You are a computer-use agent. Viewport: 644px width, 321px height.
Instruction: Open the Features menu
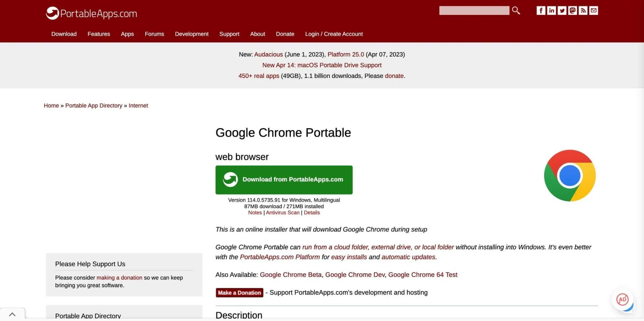click(x=99, y=34)
